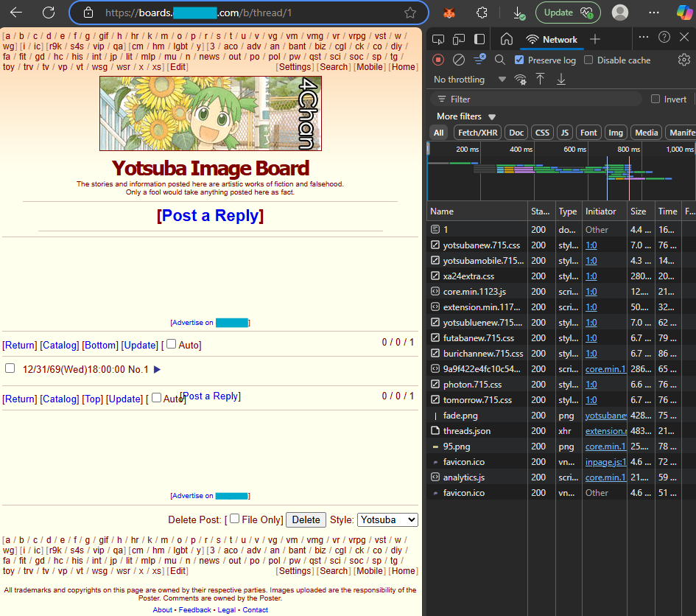696x616 pixels.
Task: Open the Yotsuba style dropdown
Action: pyautogui.click(x=387, y=519)
